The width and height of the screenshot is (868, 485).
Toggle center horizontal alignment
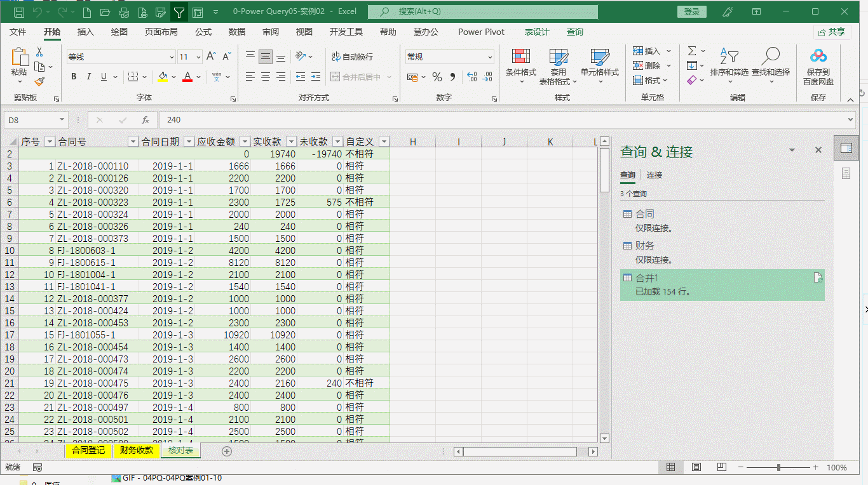[x=266, y=77]
